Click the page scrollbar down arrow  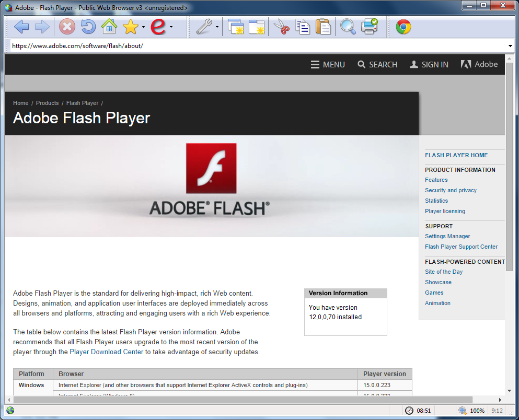pos(509,391)
